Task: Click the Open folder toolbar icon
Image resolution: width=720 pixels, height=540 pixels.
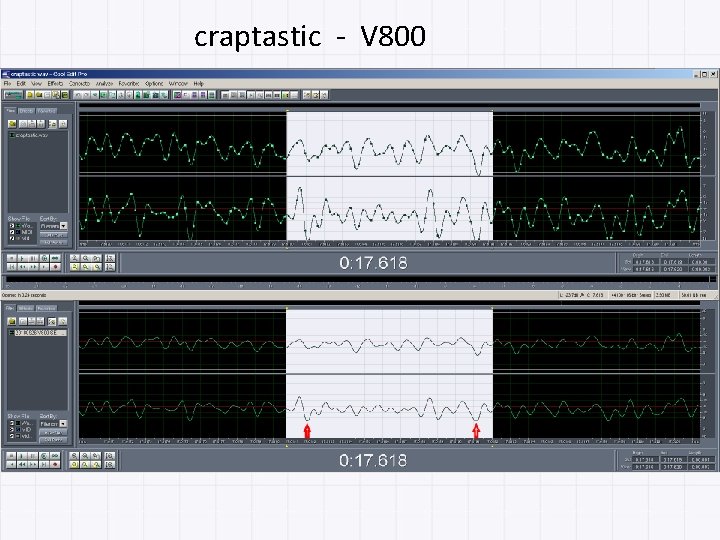Action: pos(39,95)
